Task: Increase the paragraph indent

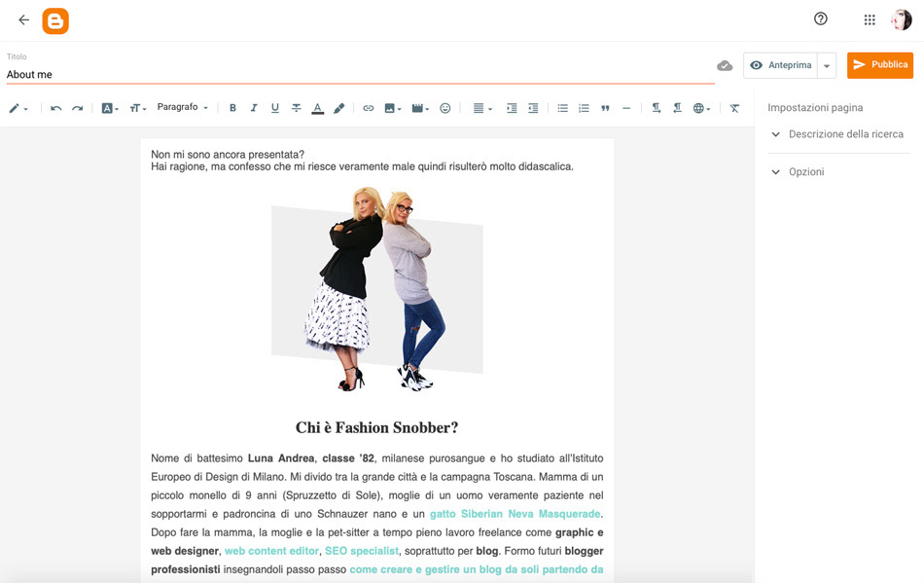Action: 512,108
